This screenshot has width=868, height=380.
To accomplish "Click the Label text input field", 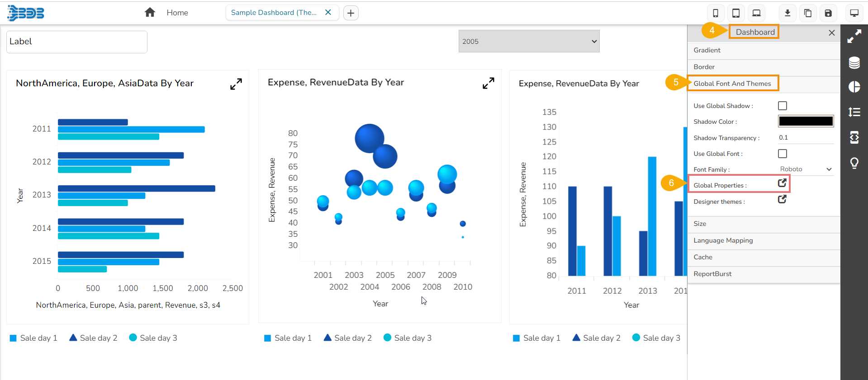I will coord(77,42).
